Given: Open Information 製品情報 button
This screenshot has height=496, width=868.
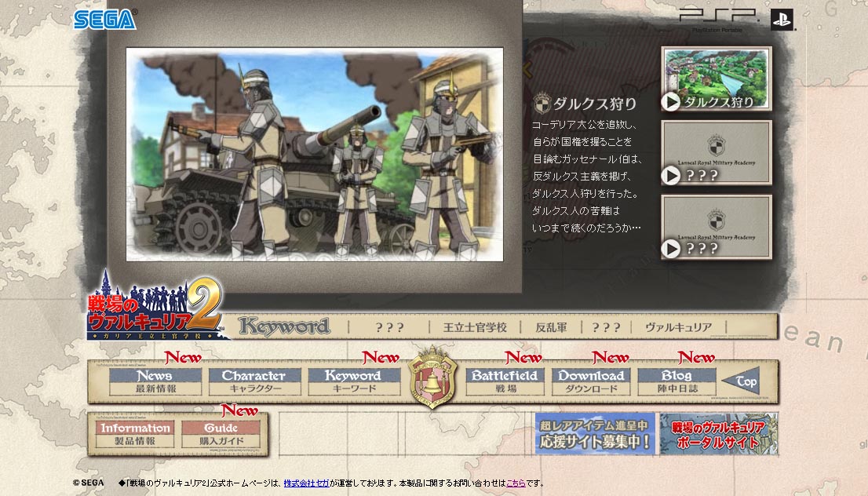Looking at the screenshot, I should coord(135,434).
